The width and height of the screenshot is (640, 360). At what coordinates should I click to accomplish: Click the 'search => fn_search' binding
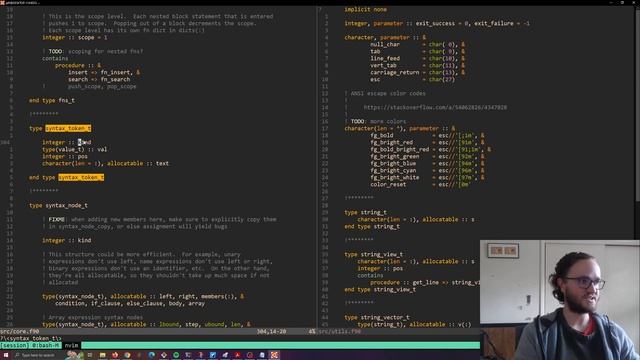coord(99,79)
